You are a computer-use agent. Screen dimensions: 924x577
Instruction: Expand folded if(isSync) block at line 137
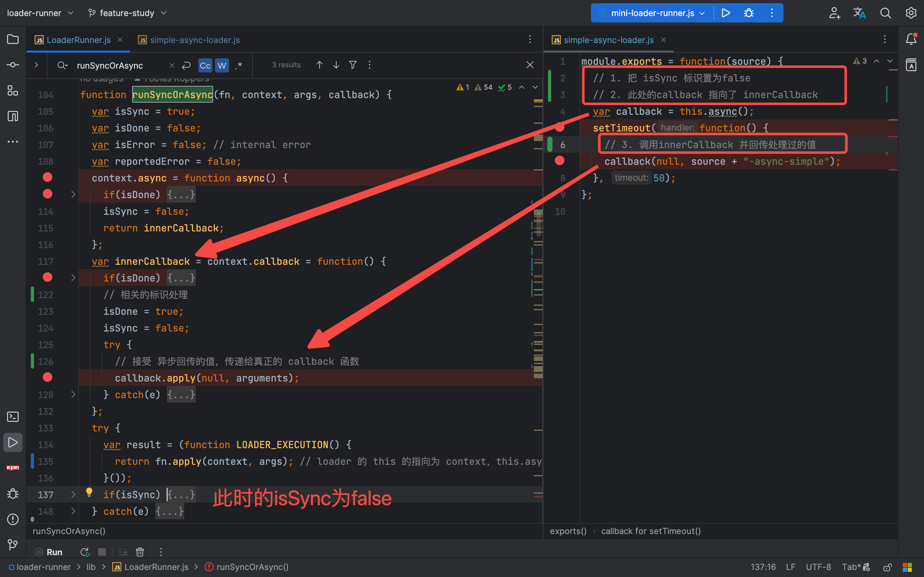[73, 495]
